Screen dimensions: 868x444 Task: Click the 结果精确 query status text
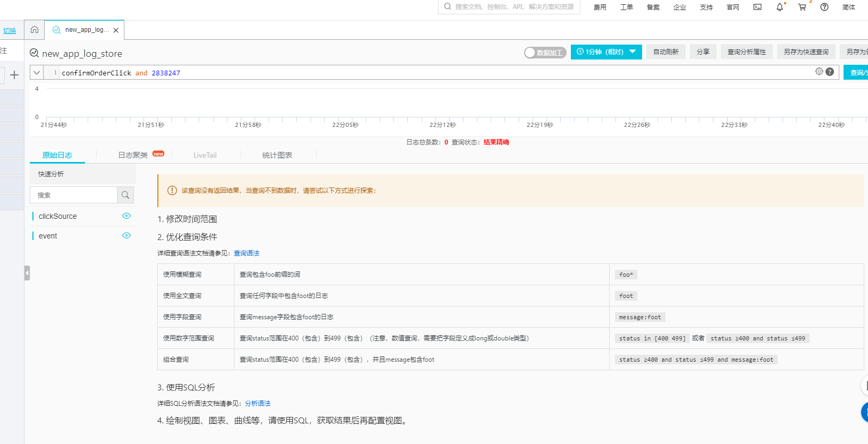point(496,142)
